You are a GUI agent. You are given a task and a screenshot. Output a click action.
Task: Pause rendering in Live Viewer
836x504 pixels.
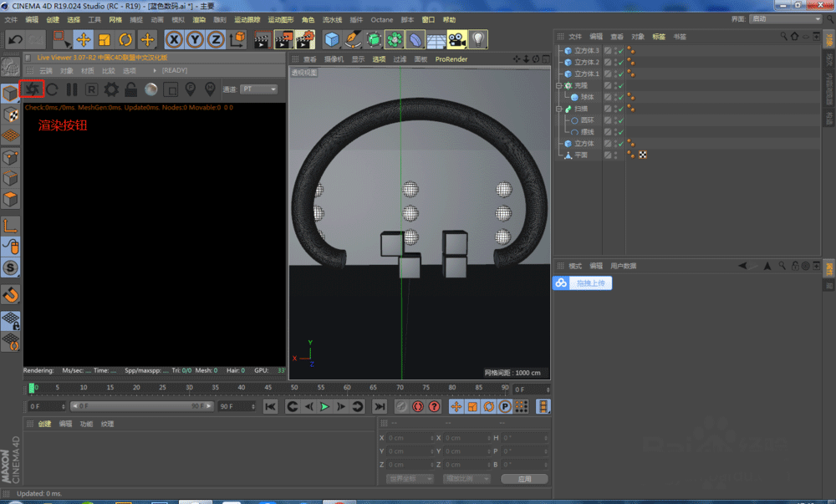(x=72, y=89)
